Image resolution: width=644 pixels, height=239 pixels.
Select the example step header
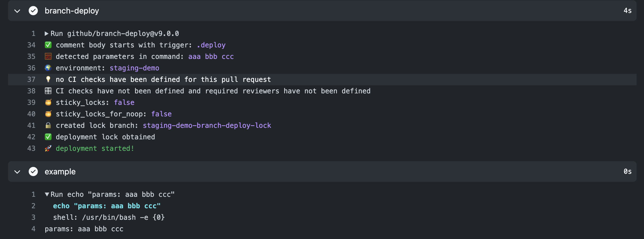pyautogui.click(x=60, y=171)
